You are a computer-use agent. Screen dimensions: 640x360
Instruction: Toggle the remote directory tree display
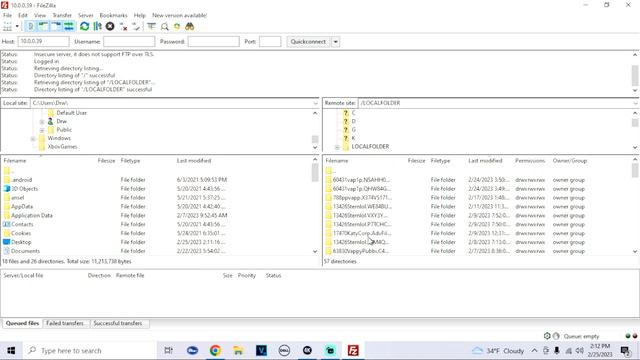click(56, 27)
